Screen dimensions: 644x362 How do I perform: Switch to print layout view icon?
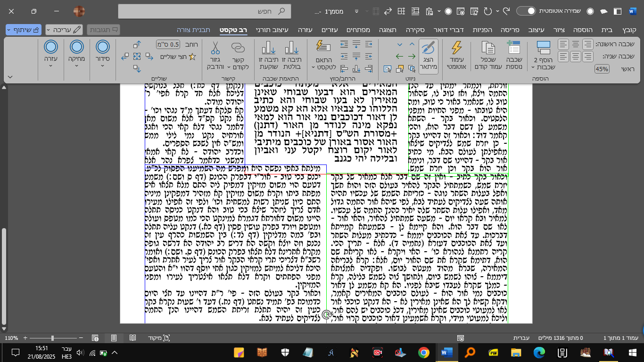click(x=114, y=338)
